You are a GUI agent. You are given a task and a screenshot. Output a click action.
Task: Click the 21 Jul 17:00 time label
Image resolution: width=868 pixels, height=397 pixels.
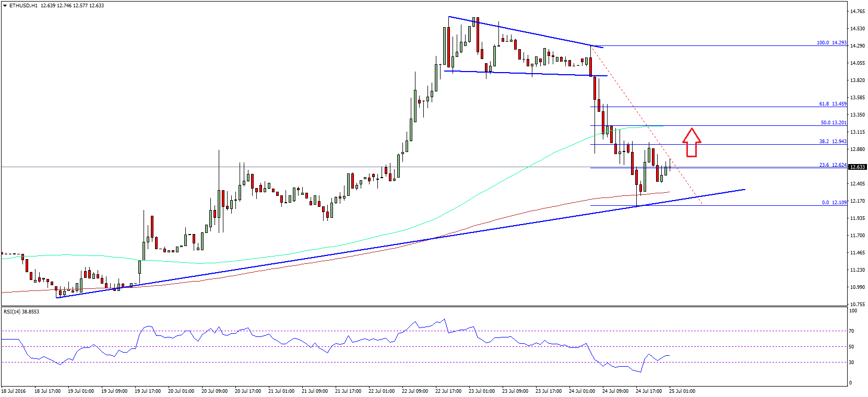pos(348,391)
